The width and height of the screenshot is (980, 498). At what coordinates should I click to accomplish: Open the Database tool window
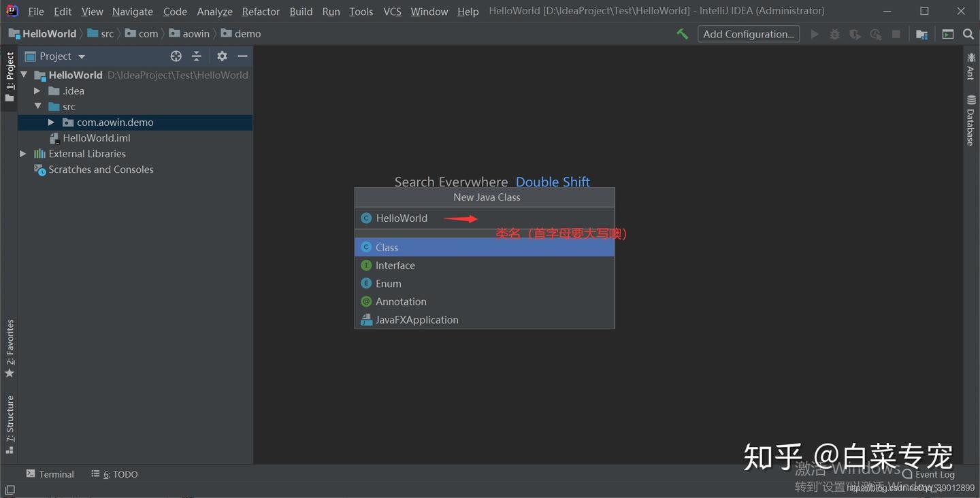pyautogui.click(x=971, y=120)
